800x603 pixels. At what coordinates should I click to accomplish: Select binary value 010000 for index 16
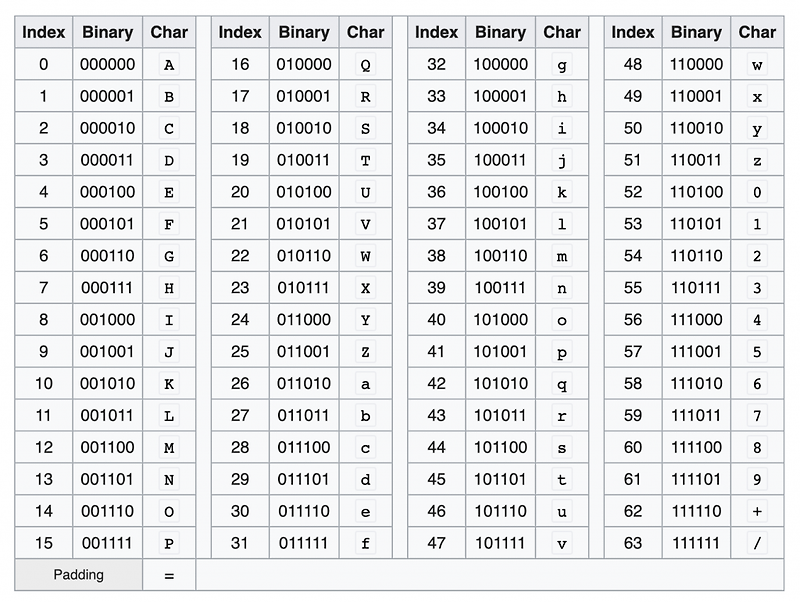(x=304, y=64)
